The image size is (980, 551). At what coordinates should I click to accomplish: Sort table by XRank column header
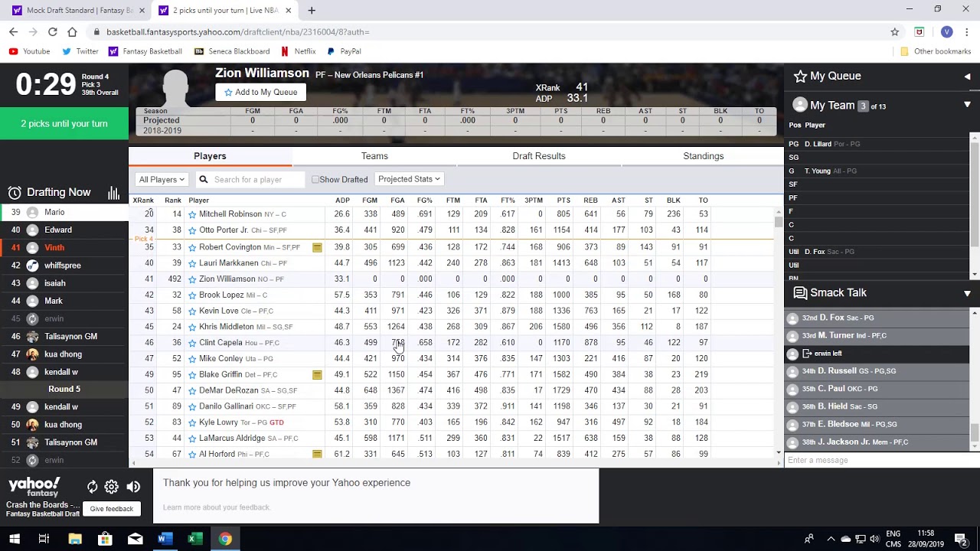click(143, 201)
